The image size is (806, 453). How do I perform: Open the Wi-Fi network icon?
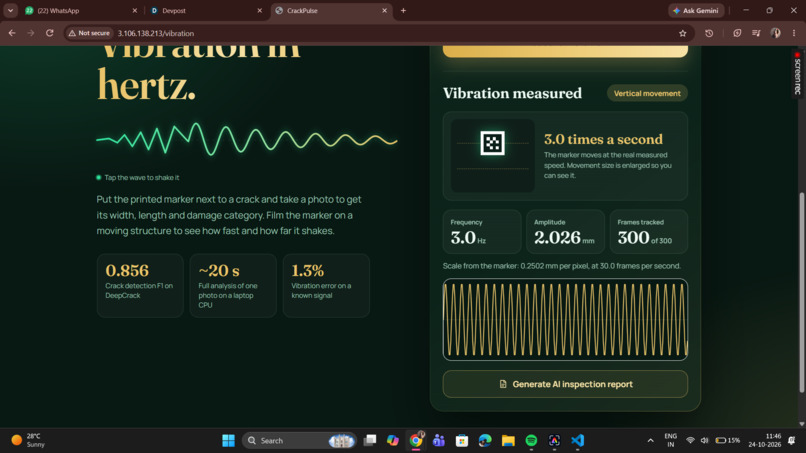pyautogui.click(x=690, y=441)
